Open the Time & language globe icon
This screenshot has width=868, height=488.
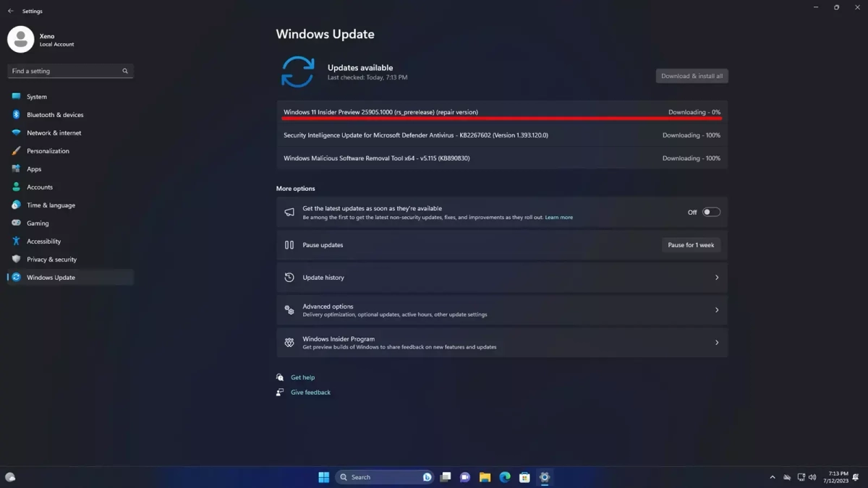point(16,205)
